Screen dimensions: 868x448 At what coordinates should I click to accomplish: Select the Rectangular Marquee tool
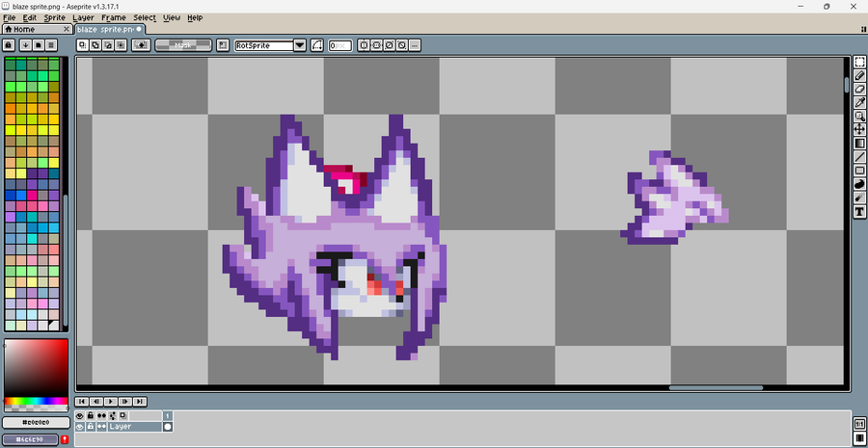[859, 62]
